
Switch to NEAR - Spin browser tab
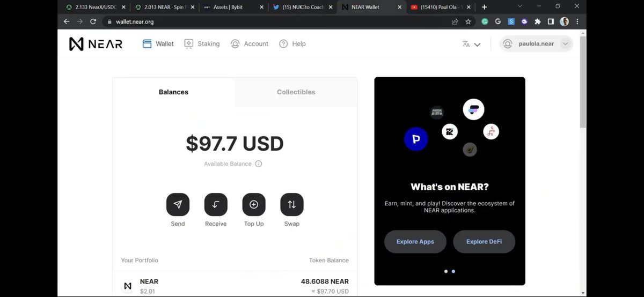pos(165,7)
